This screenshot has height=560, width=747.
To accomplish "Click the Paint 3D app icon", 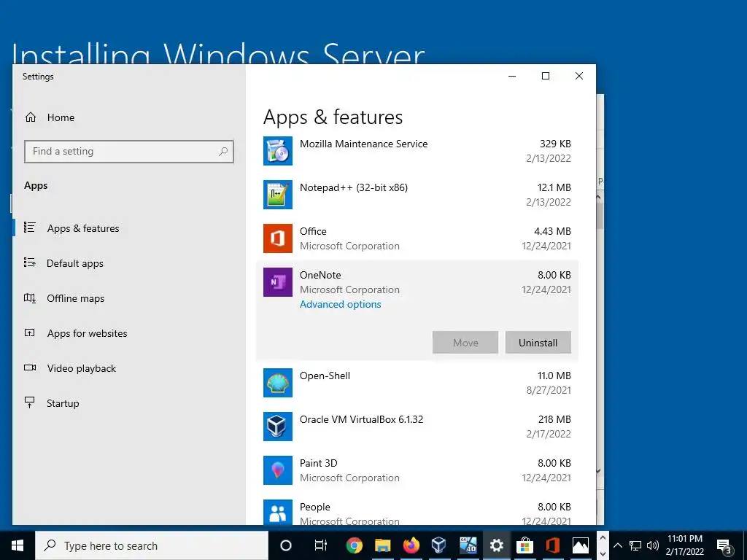I will [278, 470].
